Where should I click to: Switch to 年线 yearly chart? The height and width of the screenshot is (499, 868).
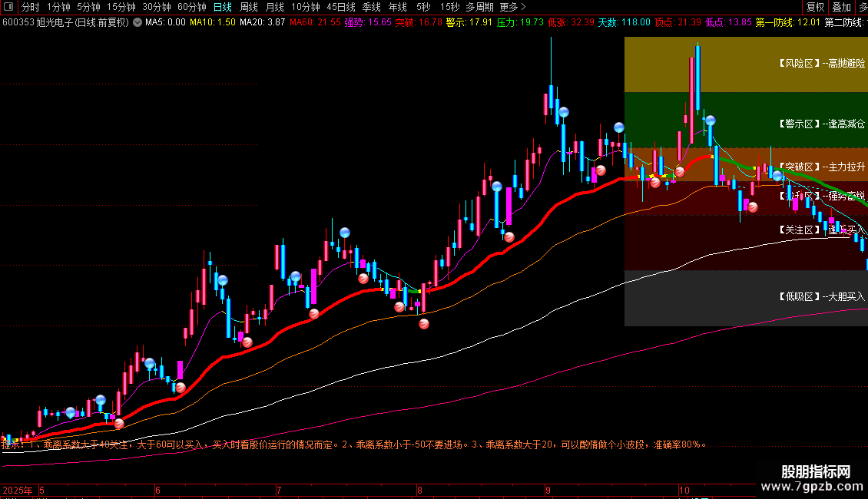coord(397,7)
